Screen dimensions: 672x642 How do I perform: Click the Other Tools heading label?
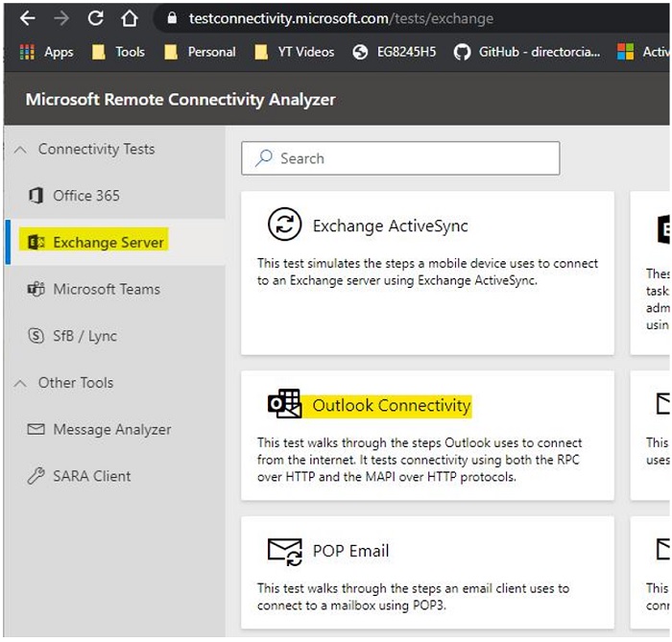coord(76,383)
